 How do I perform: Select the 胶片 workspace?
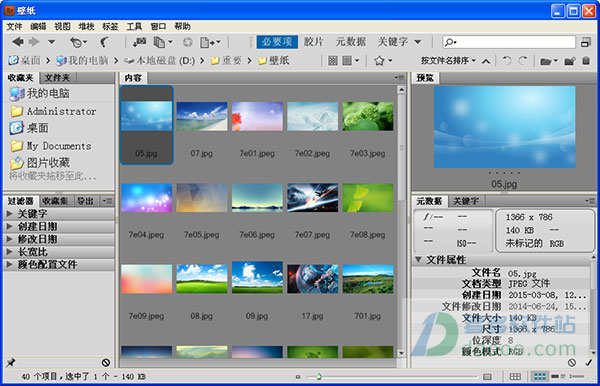pos(314,42)
